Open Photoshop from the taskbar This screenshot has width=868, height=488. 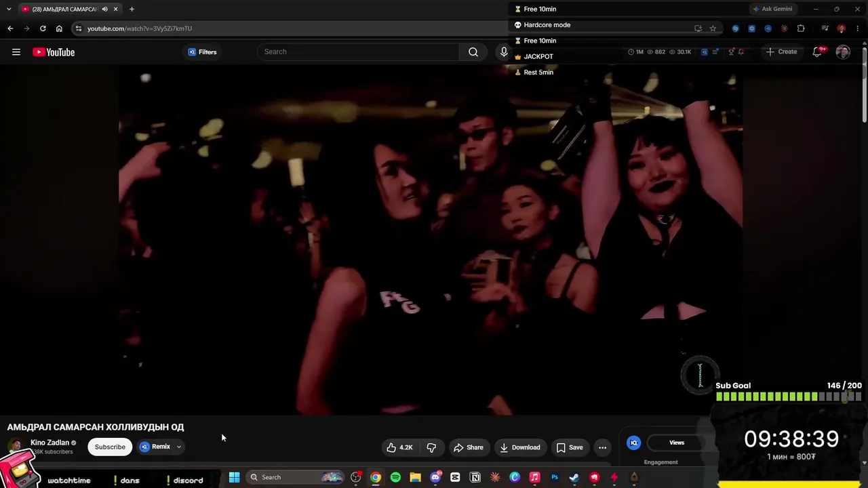click(x=555, y=477)
